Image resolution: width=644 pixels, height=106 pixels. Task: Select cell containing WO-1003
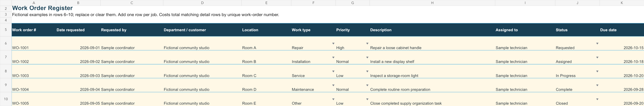[x=34, y=71]
